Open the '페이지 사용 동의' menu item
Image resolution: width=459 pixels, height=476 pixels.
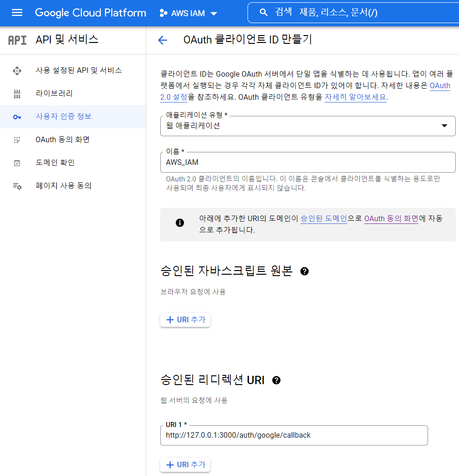tap(73, 186)
